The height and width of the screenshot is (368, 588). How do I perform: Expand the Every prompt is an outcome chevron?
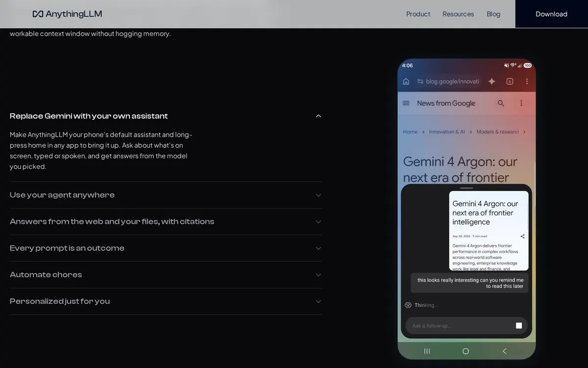click(x=318, y=248)
